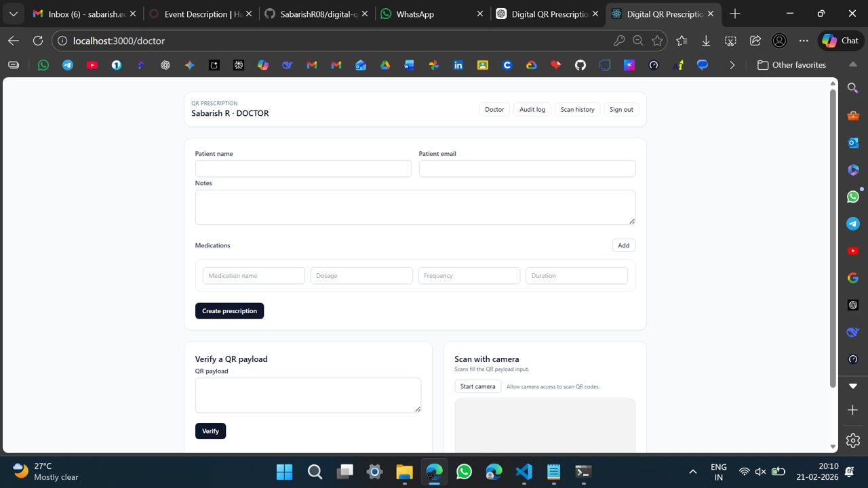
Task: Reload the localhost page
Action: point(38,41)
